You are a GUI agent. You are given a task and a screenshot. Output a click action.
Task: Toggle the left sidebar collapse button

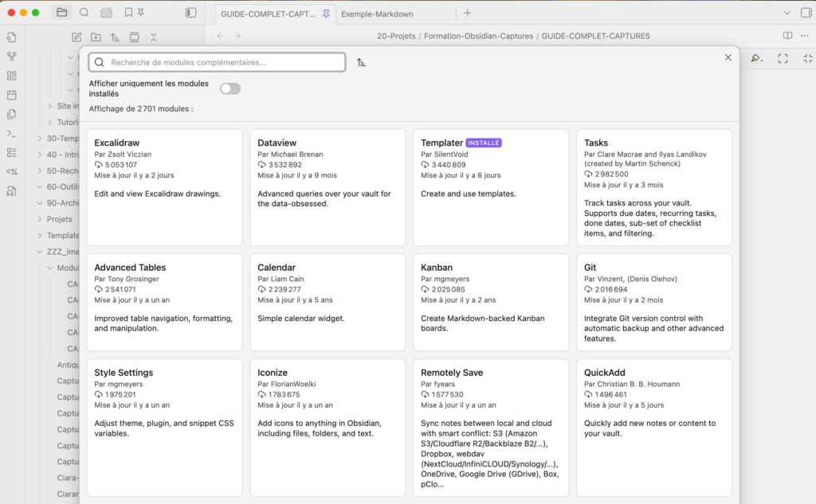190,13
